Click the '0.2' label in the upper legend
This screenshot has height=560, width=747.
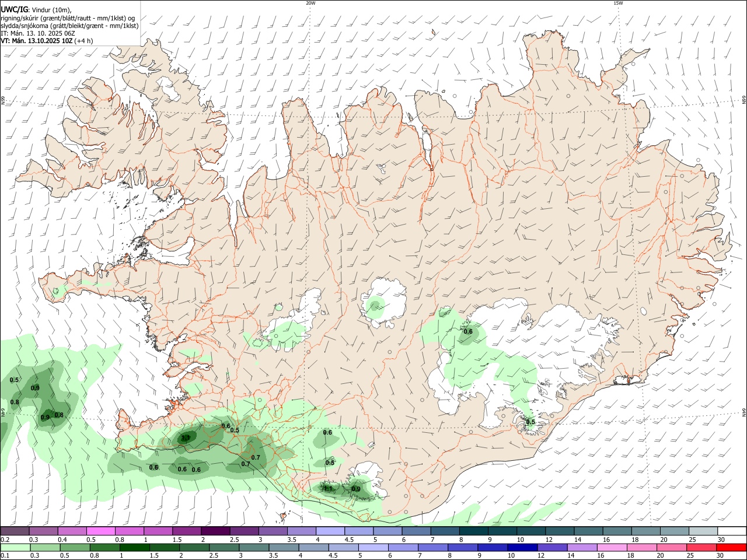coord(5,540)
